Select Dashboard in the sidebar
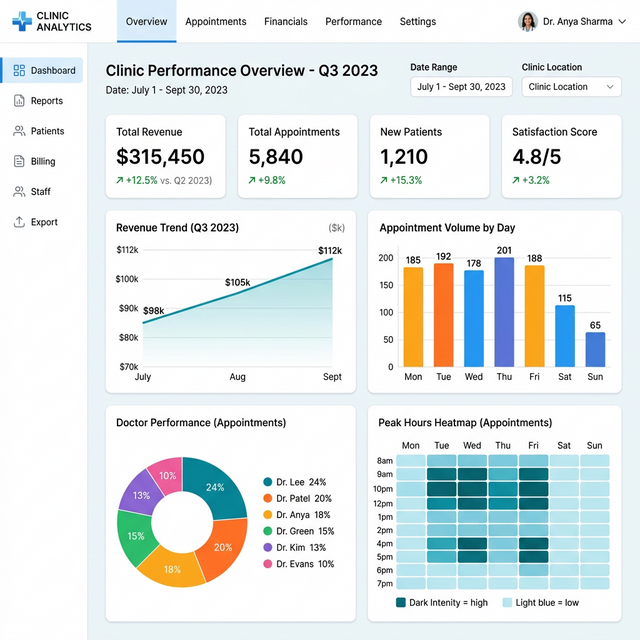Viewport: 640px width, 640px height. [42, 70]
